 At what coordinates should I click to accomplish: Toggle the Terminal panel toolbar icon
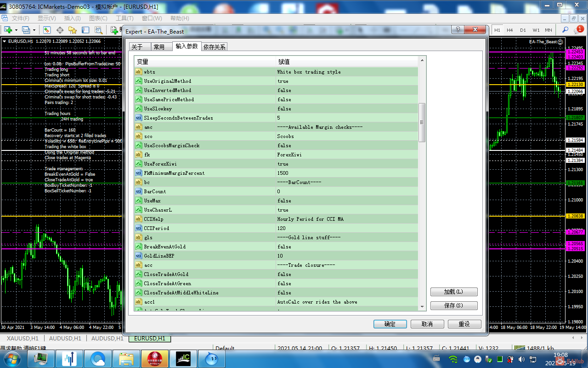tap(85, 30)
